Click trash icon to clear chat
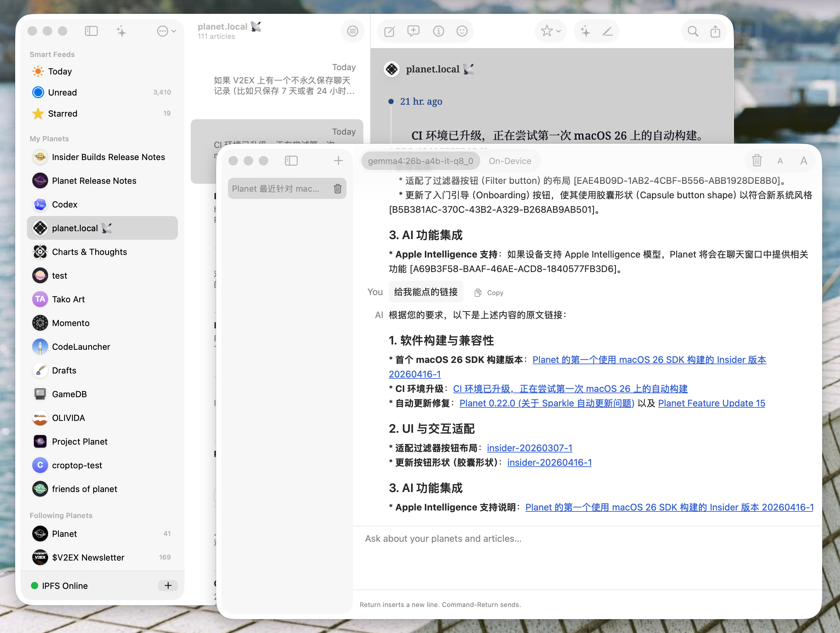This screenshot has width=840, height=633. (x=756, y=161)
